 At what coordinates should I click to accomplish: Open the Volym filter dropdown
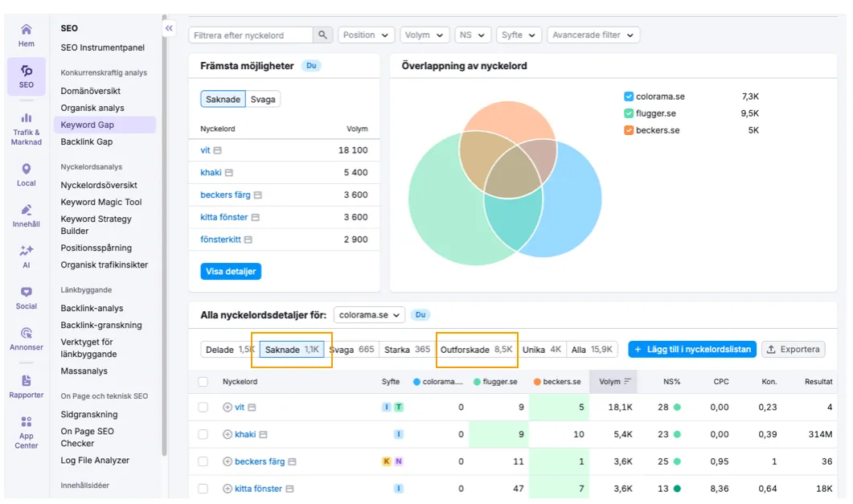pyautogui.click(x=424, y=35)
